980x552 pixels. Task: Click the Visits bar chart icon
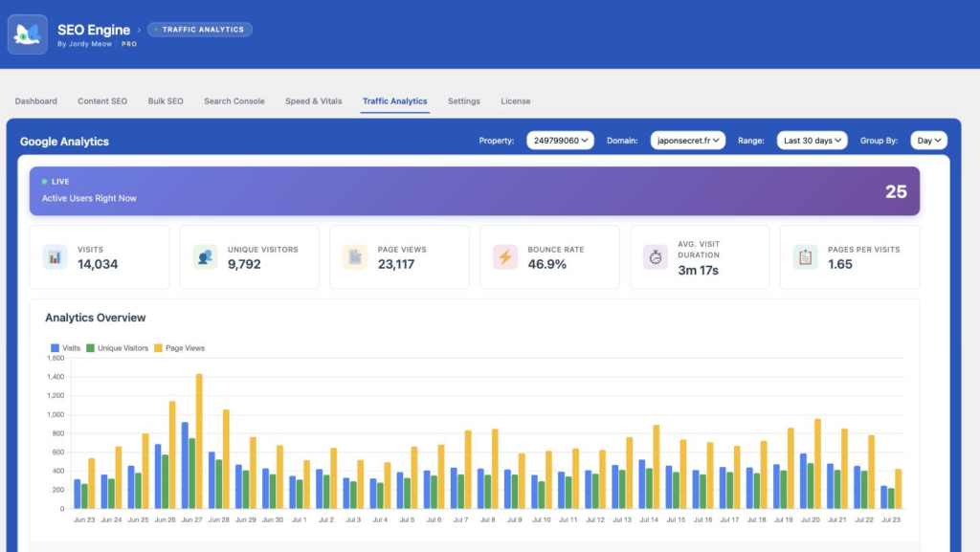click(55, 256)
